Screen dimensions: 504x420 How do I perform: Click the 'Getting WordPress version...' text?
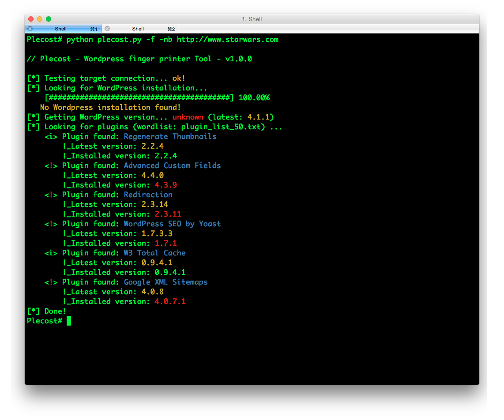coord(106,117)
